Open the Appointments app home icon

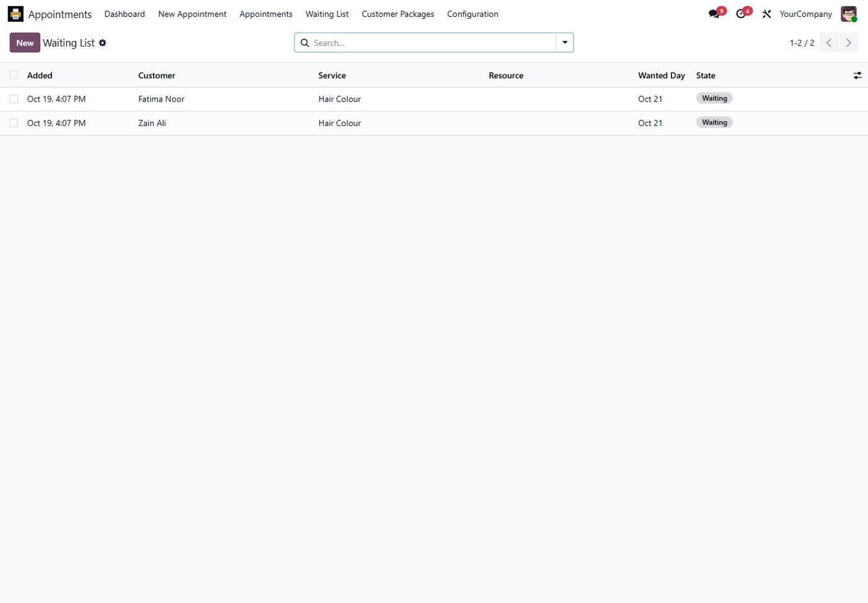[15, 14]
